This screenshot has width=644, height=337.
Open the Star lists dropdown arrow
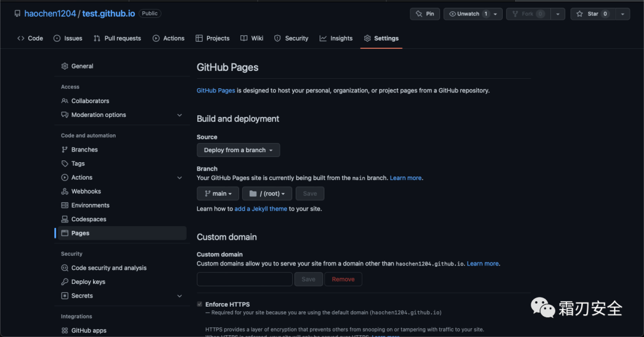[x=623, y=14]
